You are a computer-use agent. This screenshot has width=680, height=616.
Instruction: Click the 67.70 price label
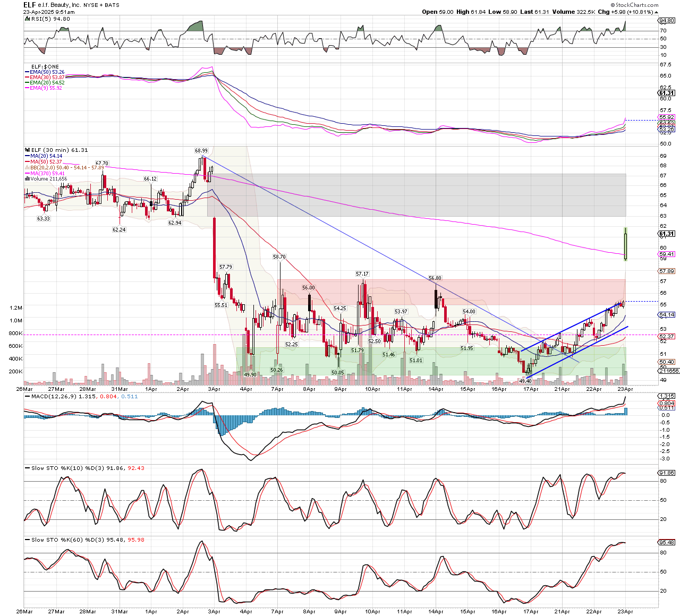(x=102, y=164)
